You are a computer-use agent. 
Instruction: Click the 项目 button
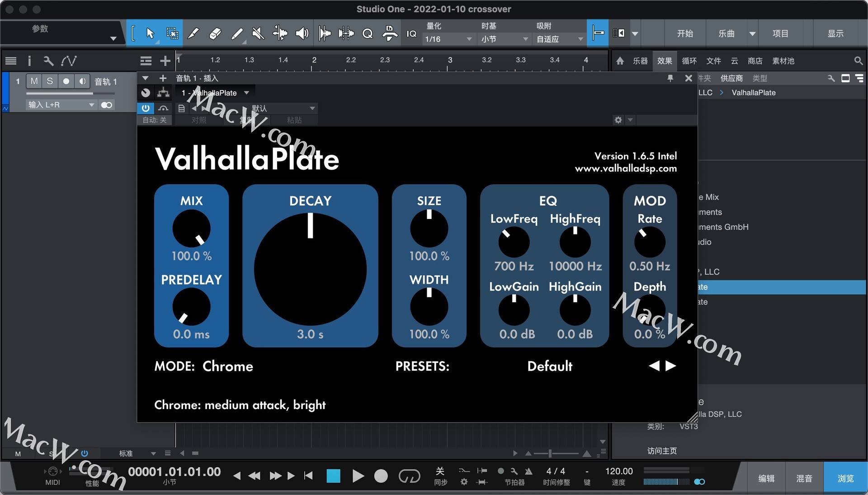click(780, 33)
